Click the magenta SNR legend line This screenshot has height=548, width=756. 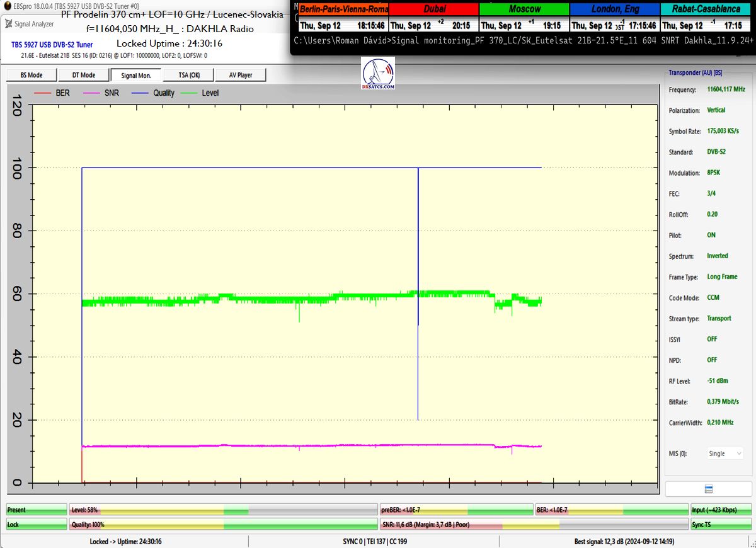(x=91, y=93)
